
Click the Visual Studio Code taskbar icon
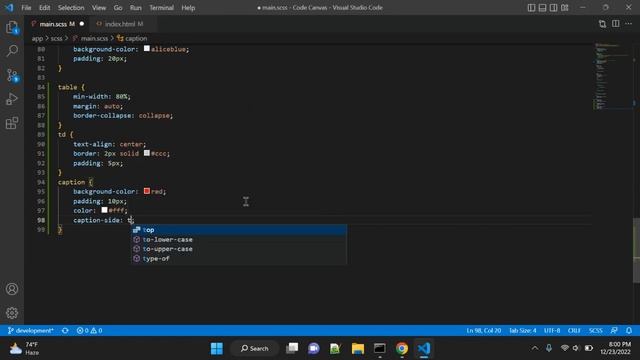(424, 348)
